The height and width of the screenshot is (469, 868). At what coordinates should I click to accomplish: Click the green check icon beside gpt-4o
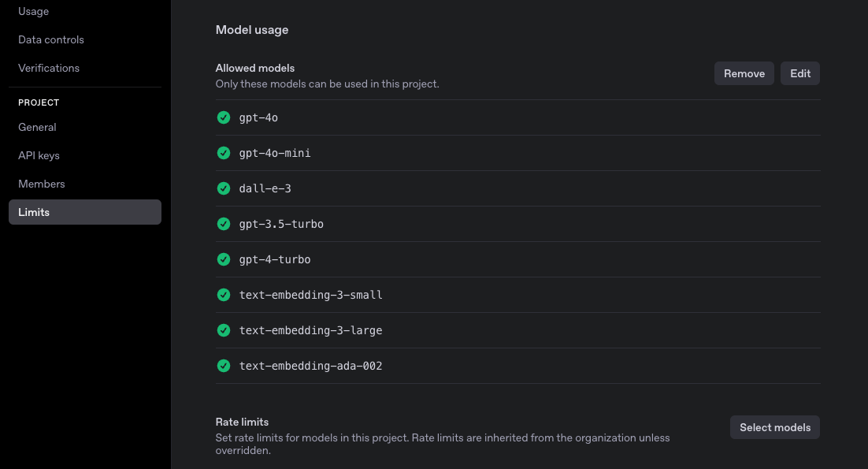(224, 117)
